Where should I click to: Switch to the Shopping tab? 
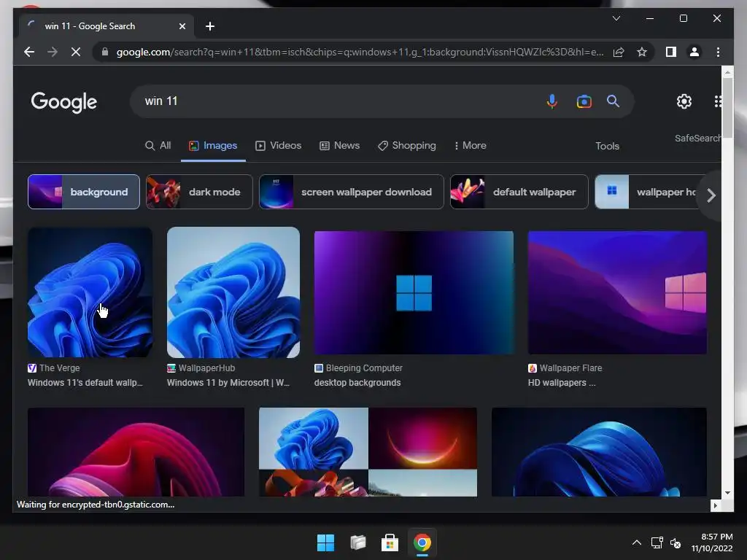click(x=407, y=146)
